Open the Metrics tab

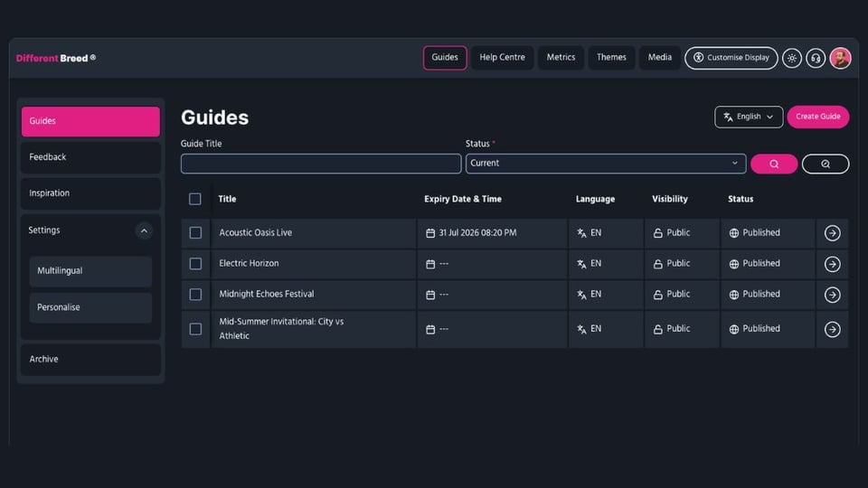pos(561,58)
